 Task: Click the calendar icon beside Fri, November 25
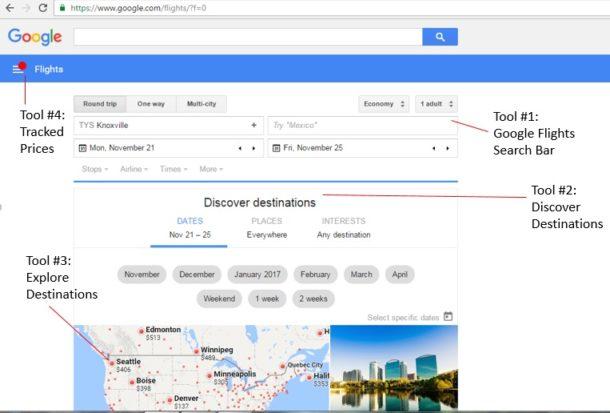tap(276, 148)
